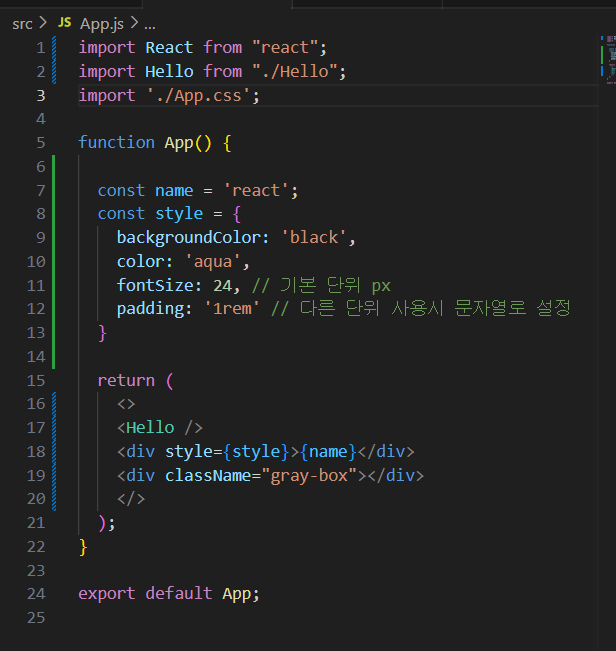Image resolution: width=616 pixels, height=651 pixels.
Task: Click 'function' keyword on line 5
Action: (117, 142)
